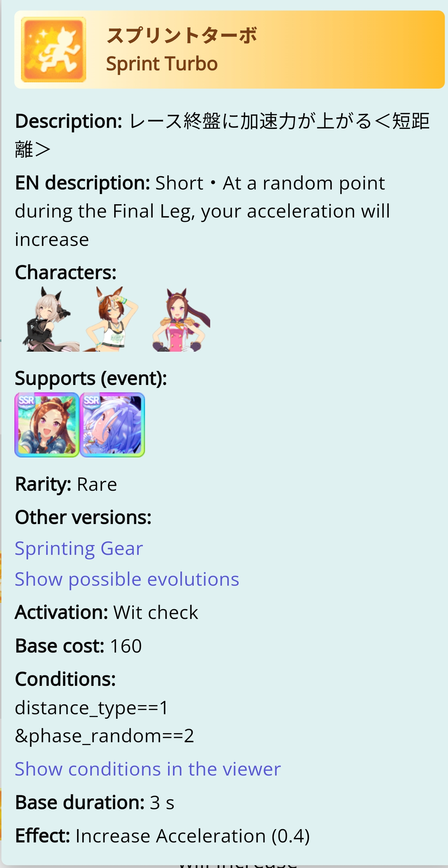This screenshot has height=868, width=448.
Task: Click the Japanese description text
Action: pos(222,135)
